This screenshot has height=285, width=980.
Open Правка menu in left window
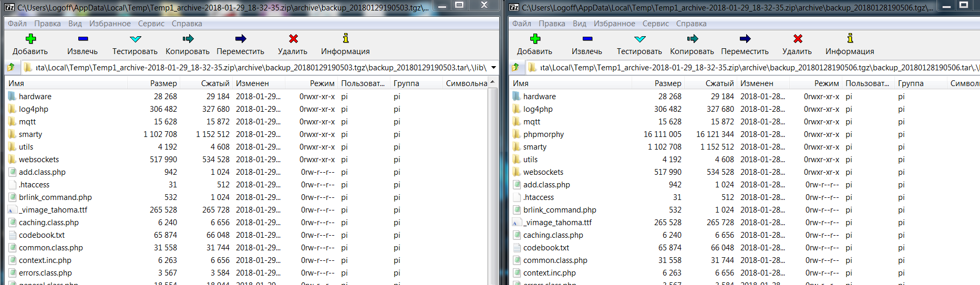[x=47, y=23]
